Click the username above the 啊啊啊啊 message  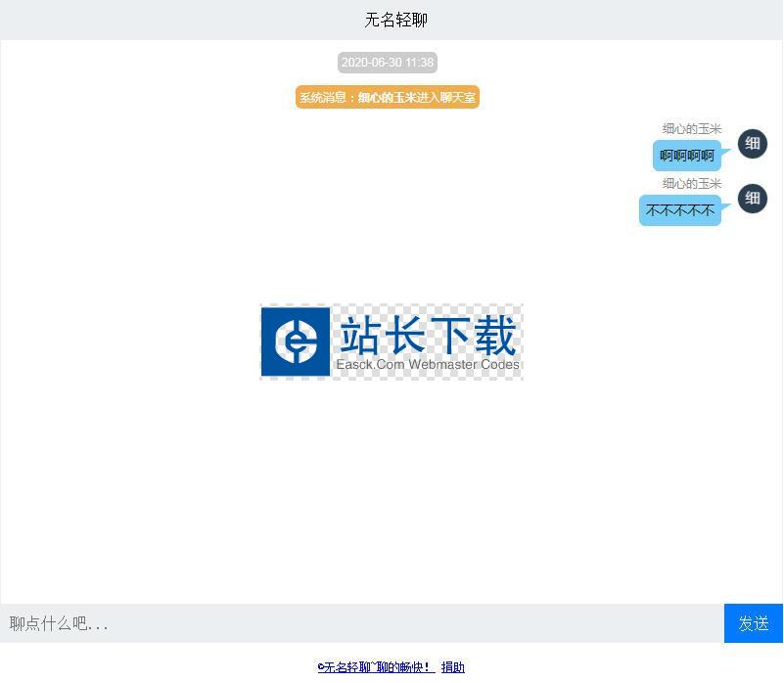(x=692, y=129)
